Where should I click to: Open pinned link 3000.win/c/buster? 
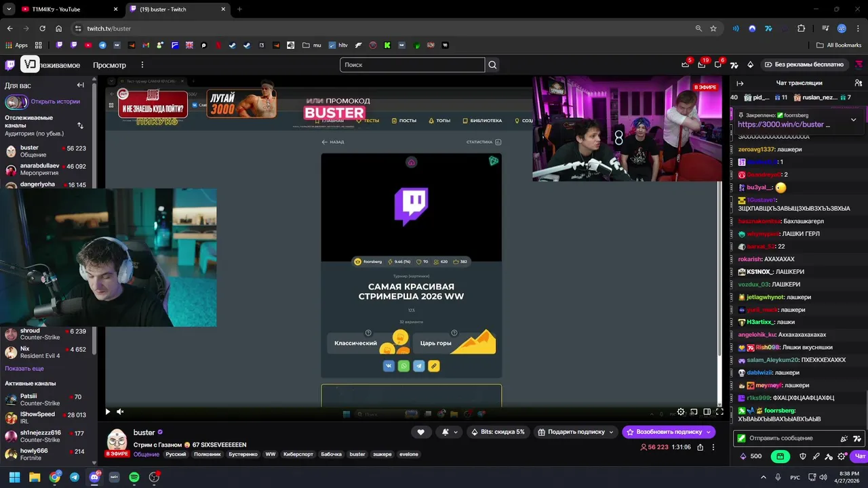coord(781,125)
